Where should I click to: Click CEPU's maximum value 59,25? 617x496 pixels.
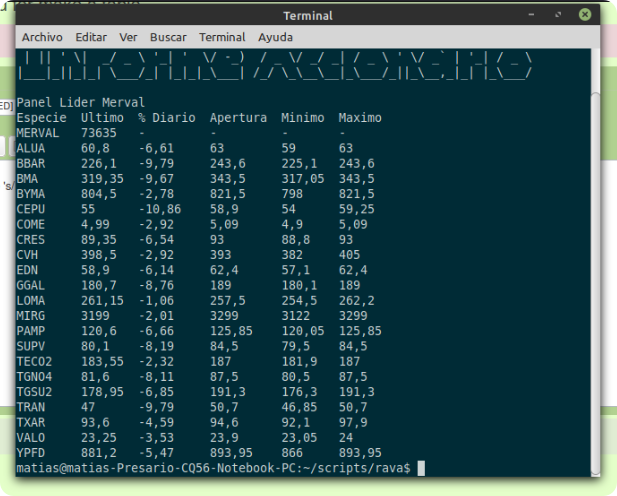click(357, 209)
